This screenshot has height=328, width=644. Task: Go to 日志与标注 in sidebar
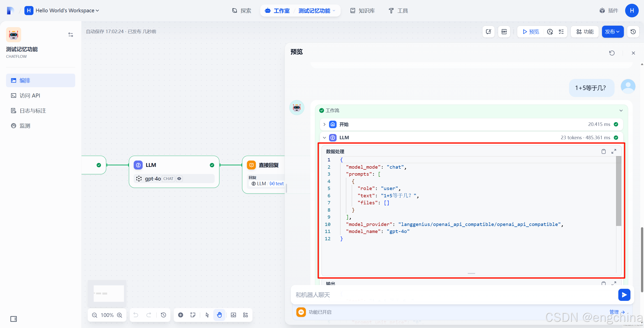[33, 111]
